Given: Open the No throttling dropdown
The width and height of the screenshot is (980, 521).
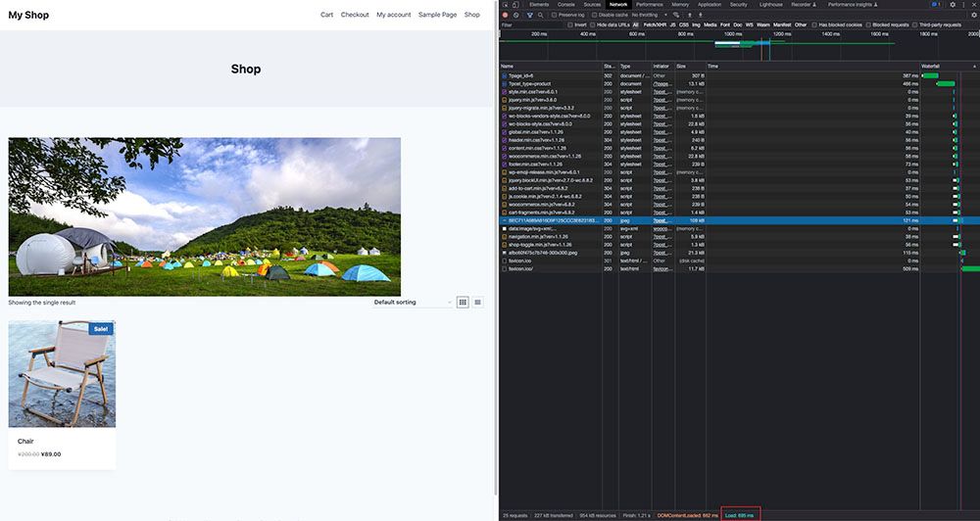Looking at the screenshot, I should click(651, 15).
